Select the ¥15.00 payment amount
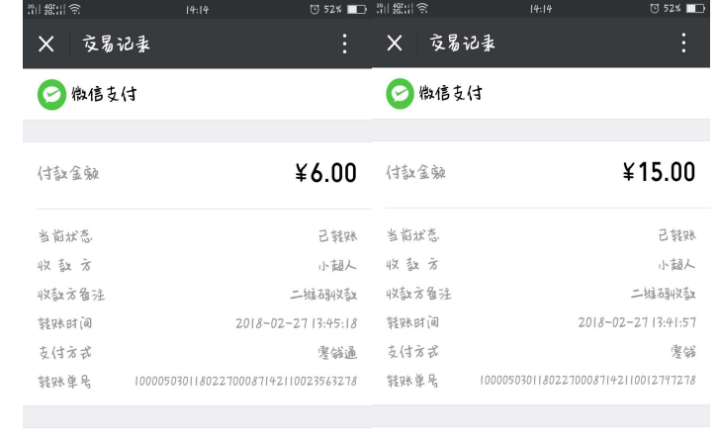The height and width of the screenshot is (439, 718). (x=655, y=172)
